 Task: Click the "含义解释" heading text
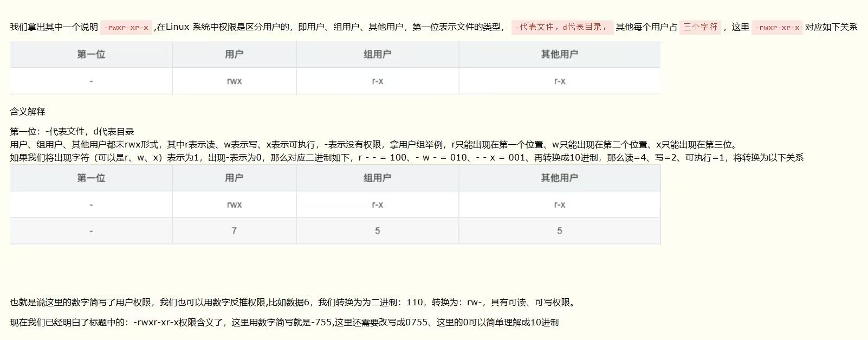pos(28,112)
